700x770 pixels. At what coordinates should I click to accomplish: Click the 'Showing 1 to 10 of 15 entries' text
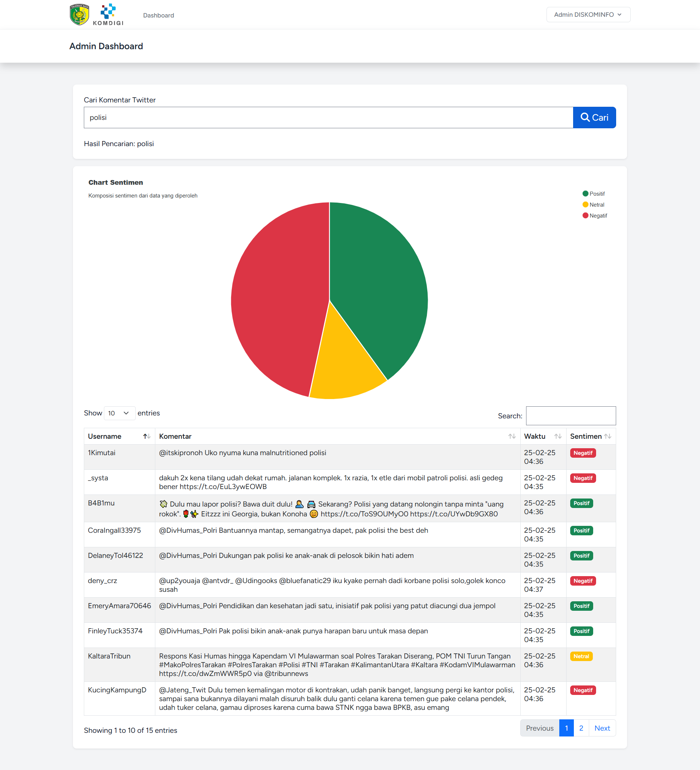tap(130, 730)
